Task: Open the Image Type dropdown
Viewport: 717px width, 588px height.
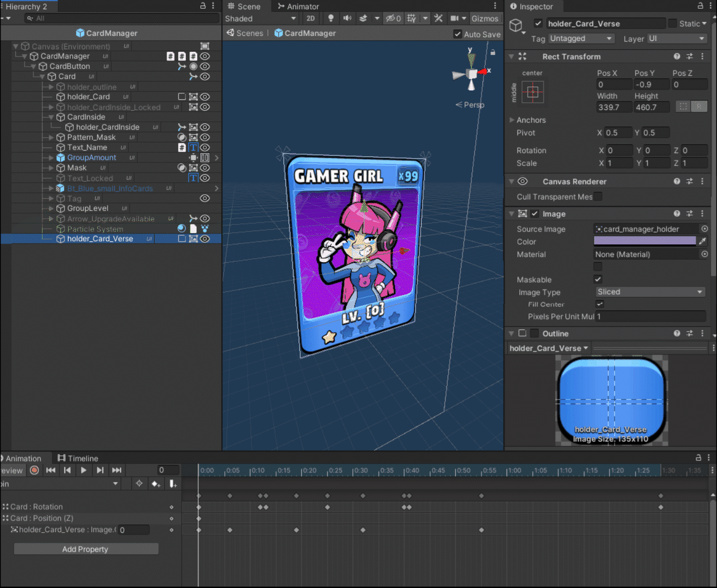Action: (x=650, y=292)
